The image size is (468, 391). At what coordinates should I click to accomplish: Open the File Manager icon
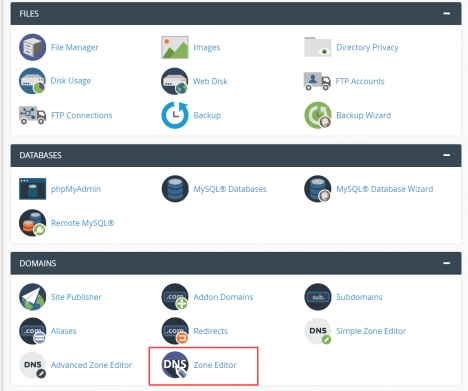pyautogui.click(x=32, y=47)
